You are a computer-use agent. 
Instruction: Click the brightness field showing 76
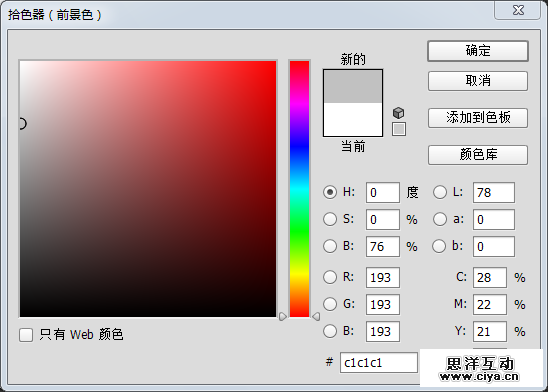click(383, 246)
